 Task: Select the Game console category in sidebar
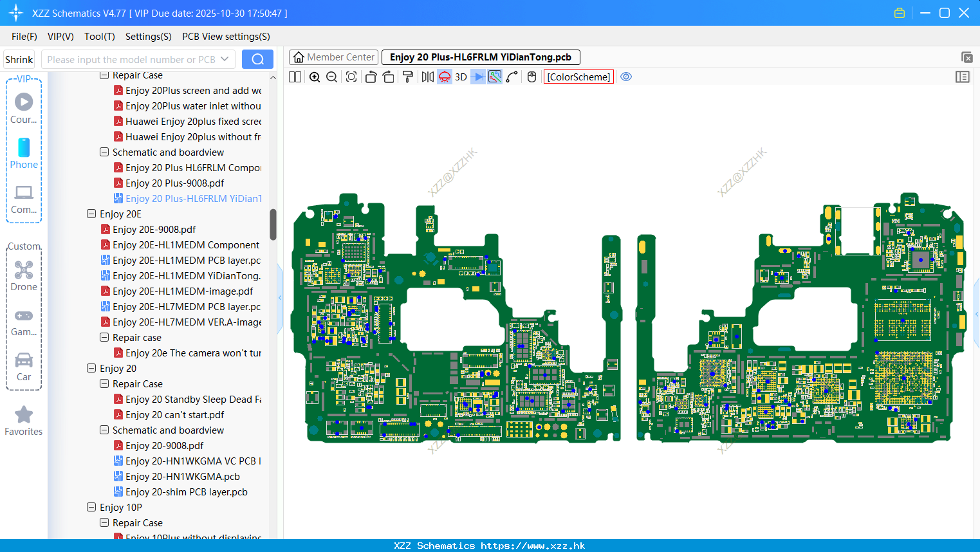click(24, 322)
